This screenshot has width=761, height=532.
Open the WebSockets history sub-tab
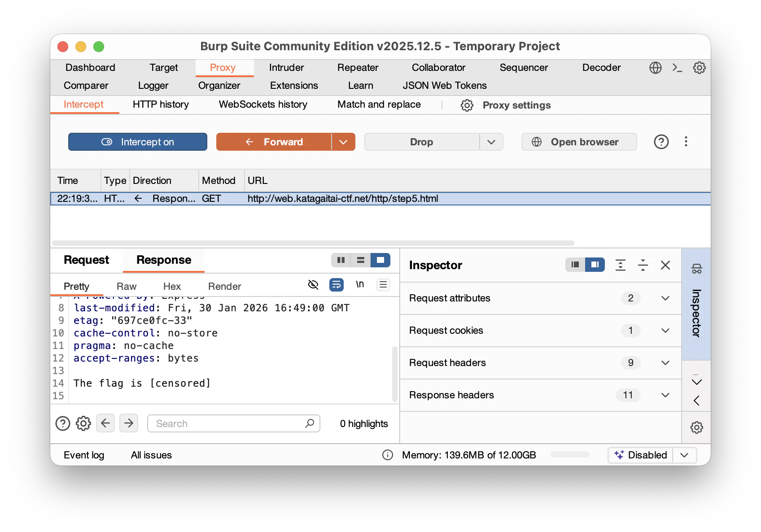pyautogui.click(x=263, y=105)
